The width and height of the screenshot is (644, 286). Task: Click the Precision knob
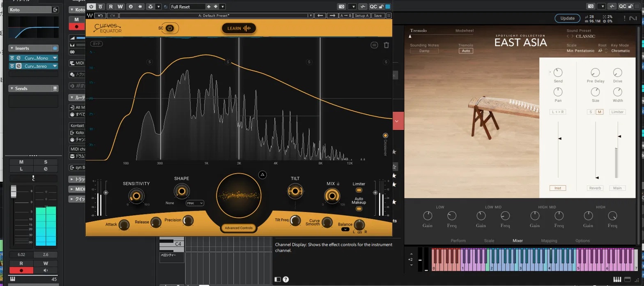click(x=188, y=221)
